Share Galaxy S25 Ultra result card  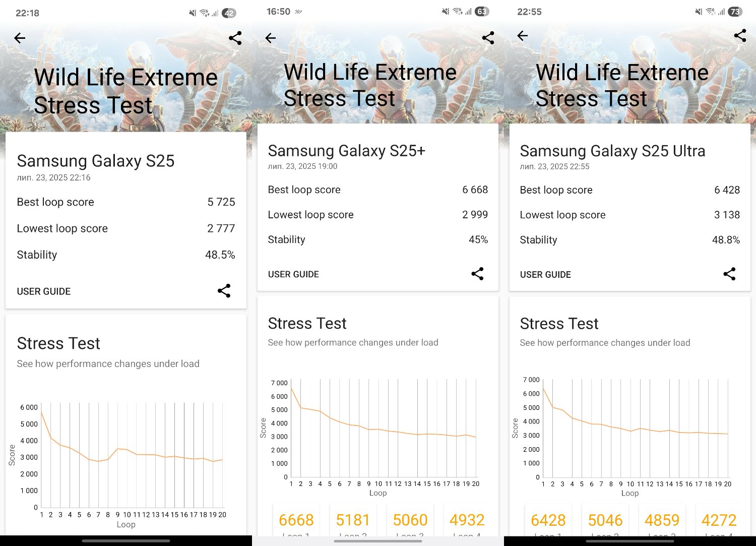tap(729, 274)
